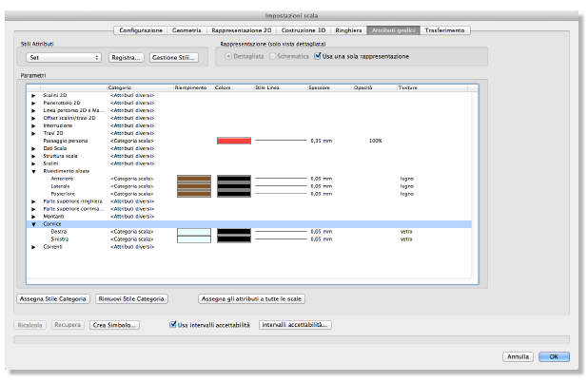Open Gestione Stili... dialog
588x382 pixels.
pos(173,57)
